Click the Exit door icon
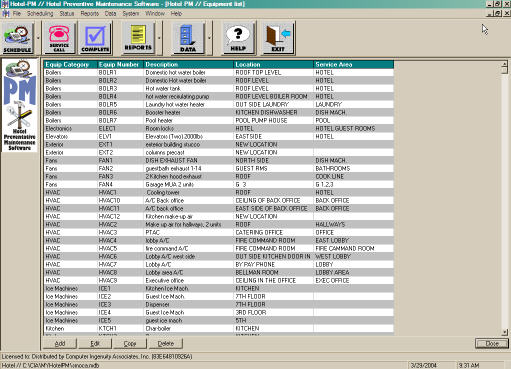The width and height of the screenshot is (511, 369). click(x=278, y=38)
